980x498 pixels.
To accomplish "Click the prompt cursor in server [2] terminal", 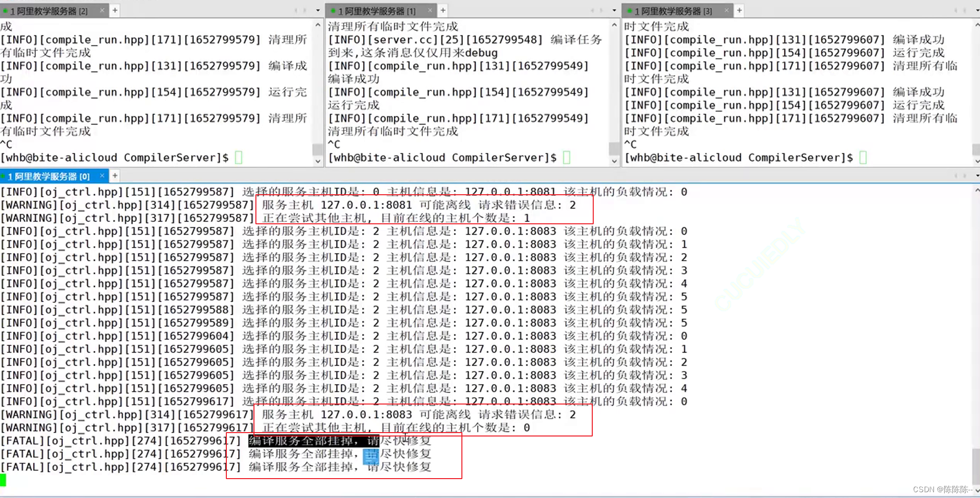I will 238,157.
